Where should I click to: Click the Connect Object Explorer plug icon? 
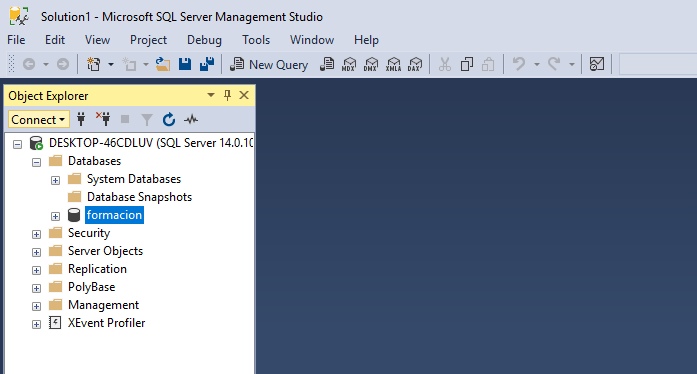[x=81, y=119]
